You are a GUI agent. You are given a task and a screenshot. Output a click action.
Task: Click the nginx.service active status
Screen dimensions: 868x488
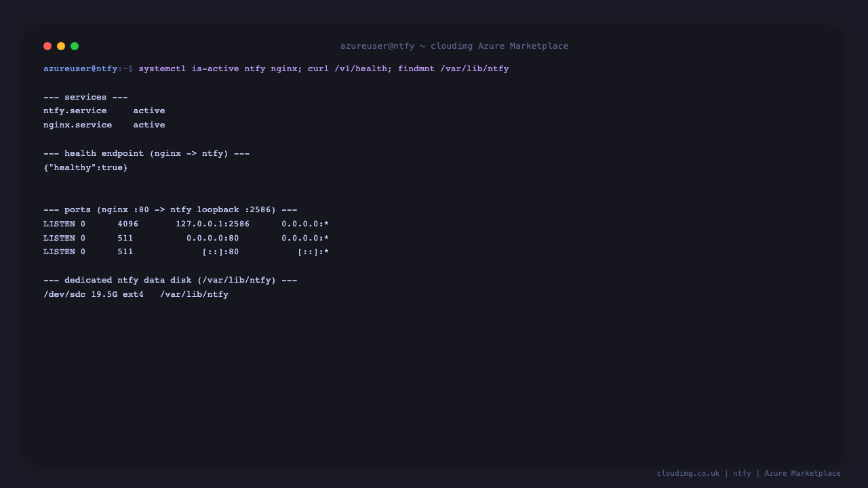pyautogui.click(x=149, y=125)
